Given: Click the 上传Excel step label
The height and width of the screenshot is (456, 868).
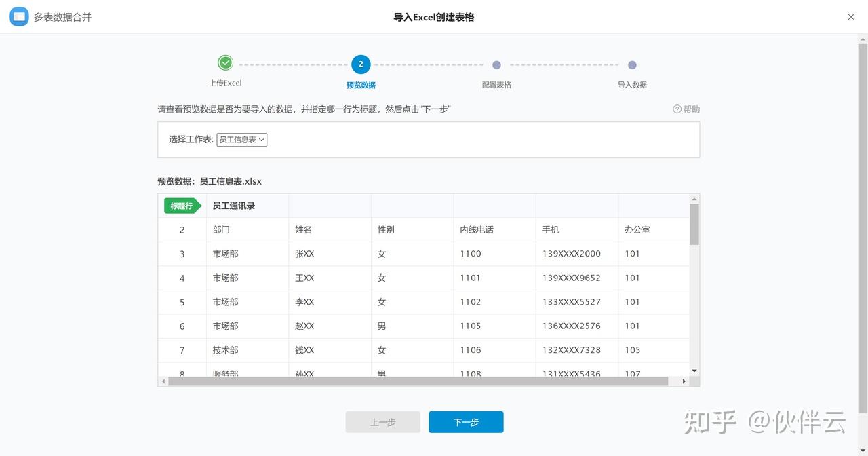Looking at the screenshot, I should (x=225, y=83).
